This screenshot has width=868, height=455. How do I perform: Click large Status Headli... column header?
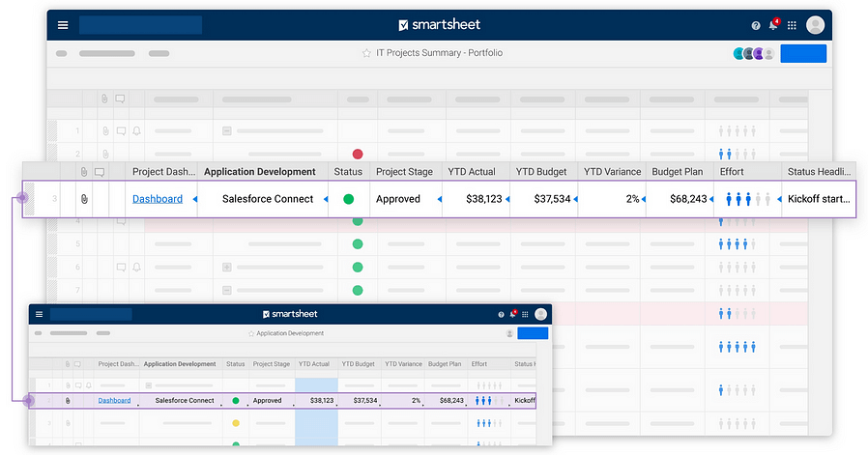pyautogui.click(x=819, y=172)
